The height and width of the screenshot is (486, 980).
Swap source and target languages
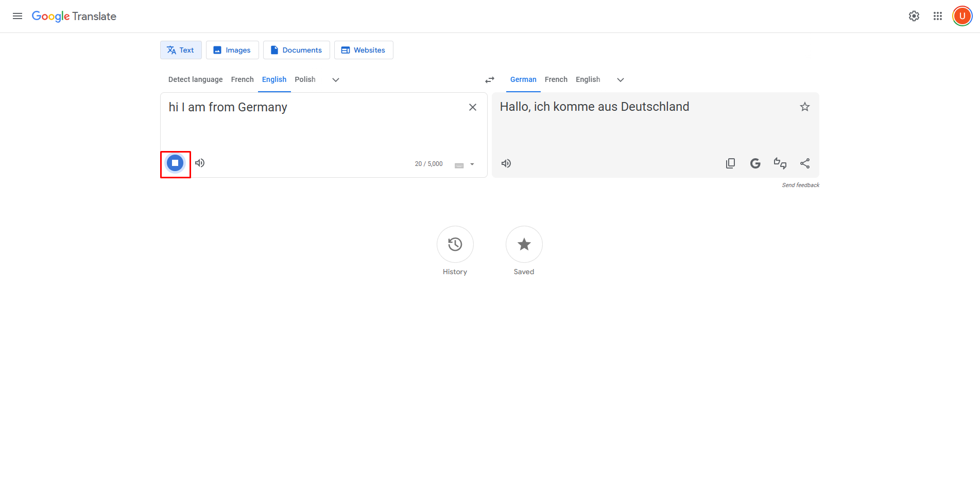pos(489,79)
